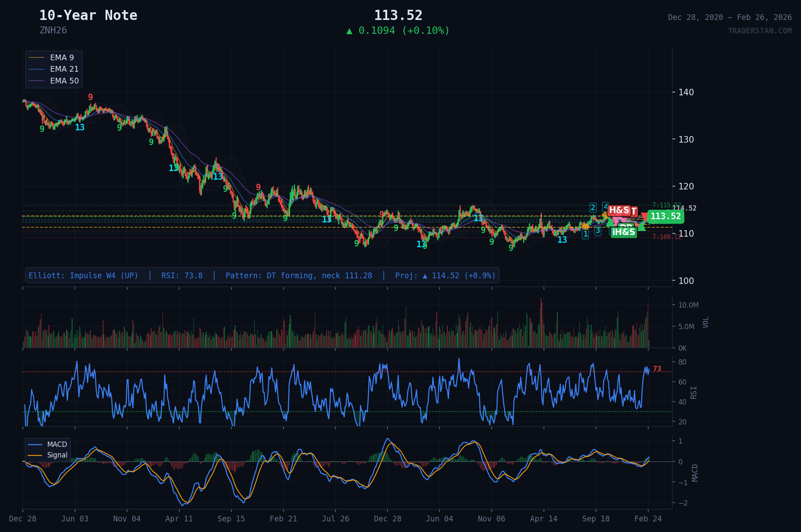The height and width of the screenshot is (532, 801).
Task: Click the ZNH26 ticker symbol
Action: [x=53, y=31]
